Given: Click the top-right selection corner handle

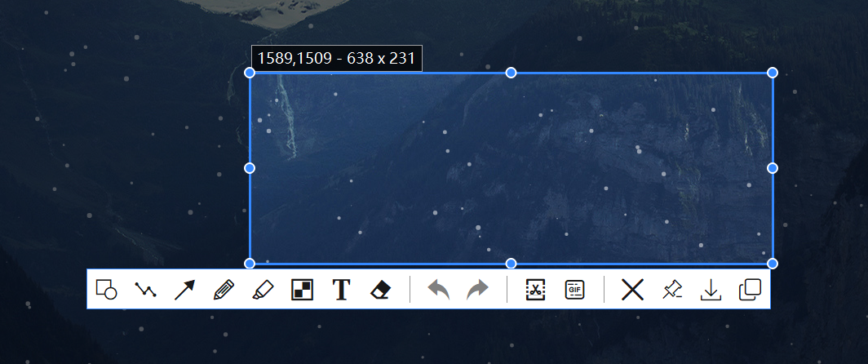Looking at the screenshot, I should click(x=773, y=73).
